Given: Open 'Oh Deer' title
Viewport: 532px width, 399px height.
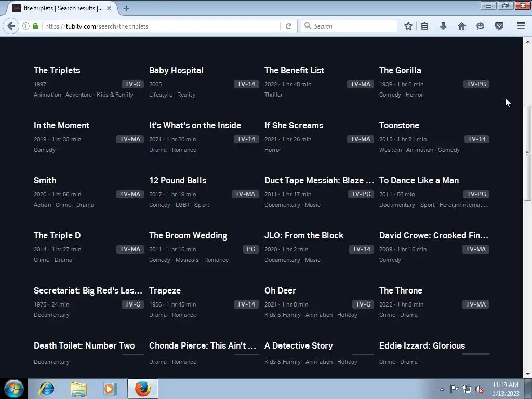Looking at the screenshot, I should 280,291.
